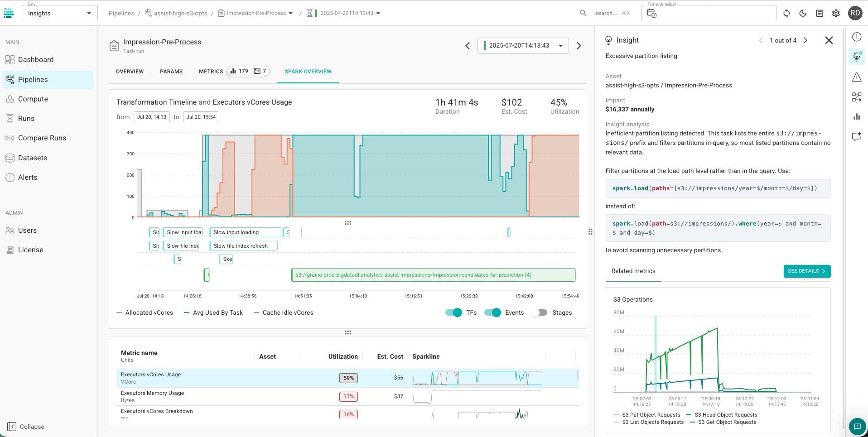Toggle S3 Put Object Requests legend

[647, 415]
